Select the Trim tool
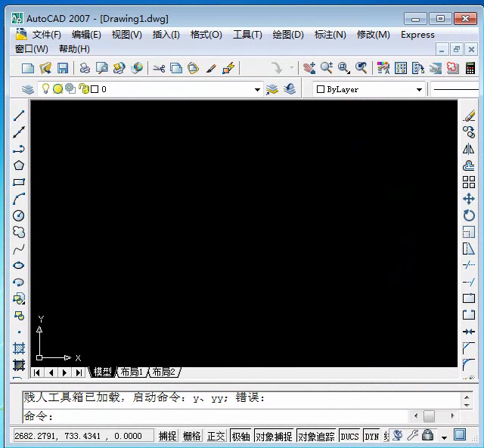 469,265
